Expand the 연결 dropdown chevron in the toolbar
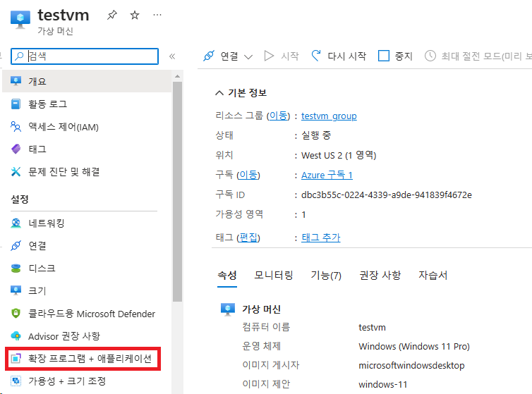Screen dimensions: 532x394 point(248,56)
